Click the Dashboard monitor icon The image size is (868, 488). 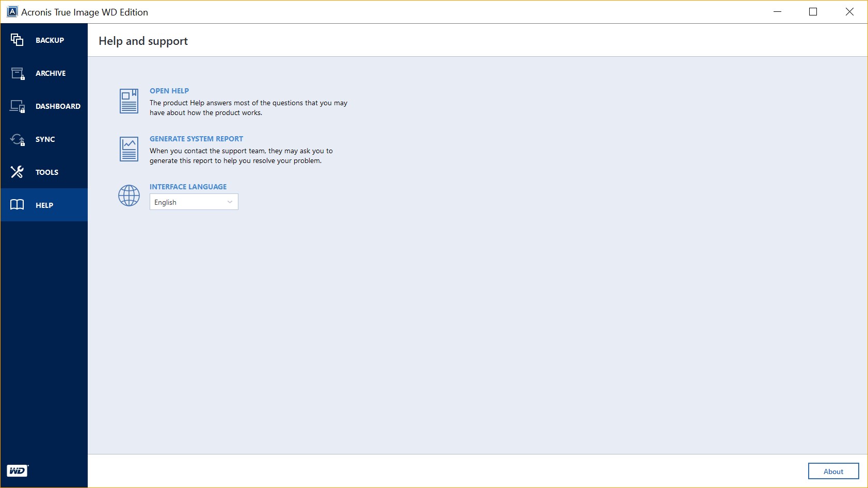[x=18, y=106]
